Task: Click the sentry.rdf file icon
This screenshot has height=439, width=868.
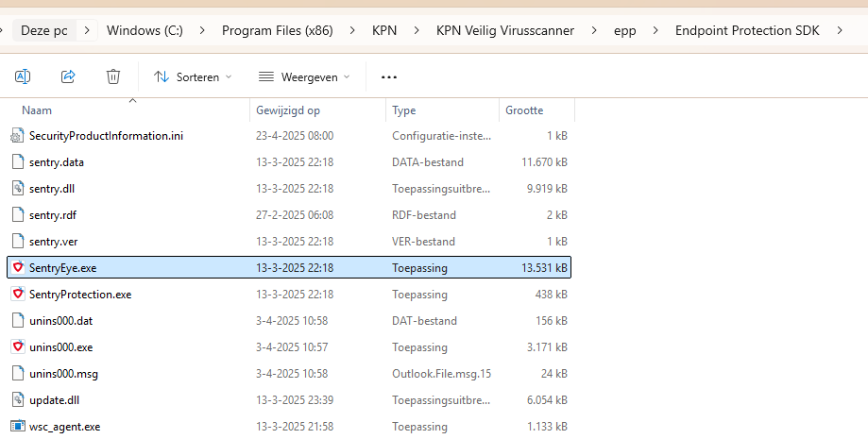Action: click(18, 215)
